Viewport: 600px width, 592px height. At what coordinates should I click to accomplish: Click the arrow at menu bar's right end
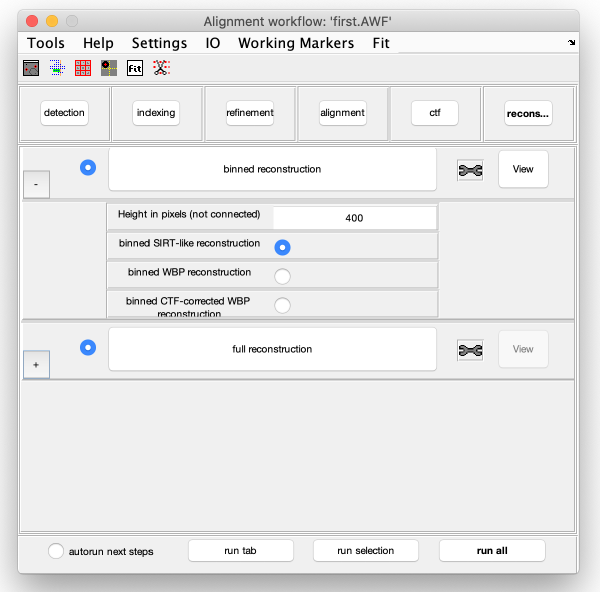571,42
